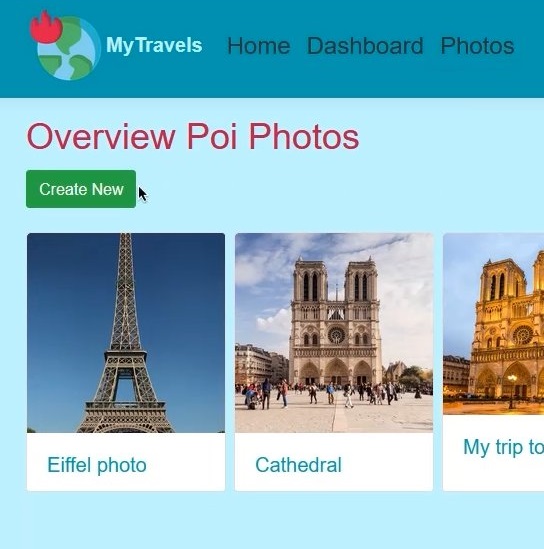Click the rose window in Cathedral photo
The width and height of the screenshot is (544, 549).
coord(336,335)
